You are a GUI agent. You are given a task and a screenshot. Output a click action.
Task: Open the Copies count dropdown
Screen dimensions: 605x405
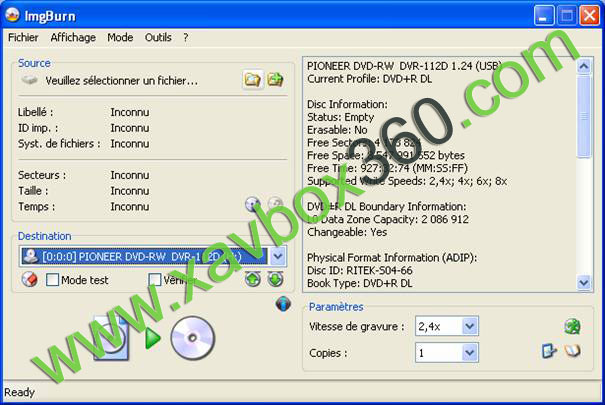(470, 353)
